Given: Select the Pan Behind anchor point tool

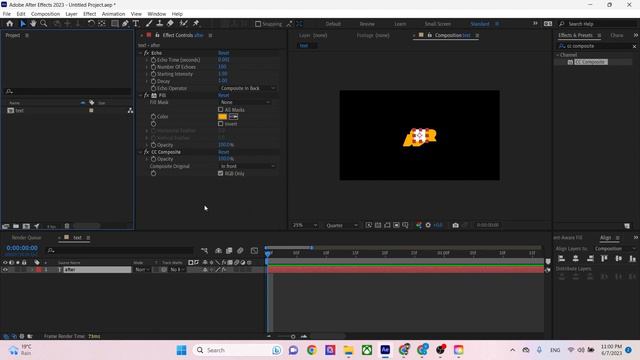Looking at the screenshot, I should pos(102,24).
